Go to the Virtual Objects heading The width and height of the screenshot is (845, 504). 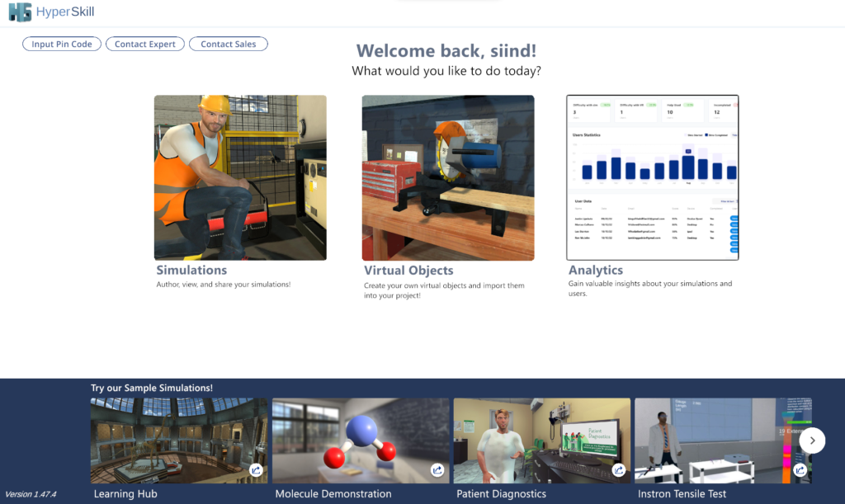[408, 270]
